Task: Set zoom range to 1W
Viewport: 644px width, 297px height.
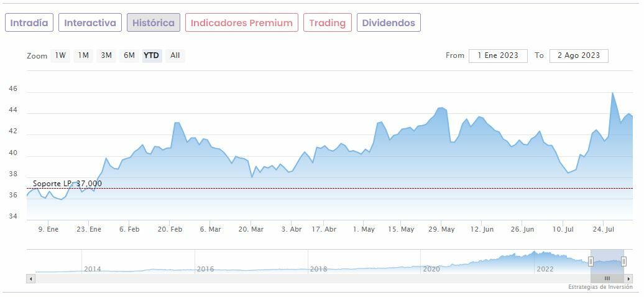Action: (x=60, y=55)
